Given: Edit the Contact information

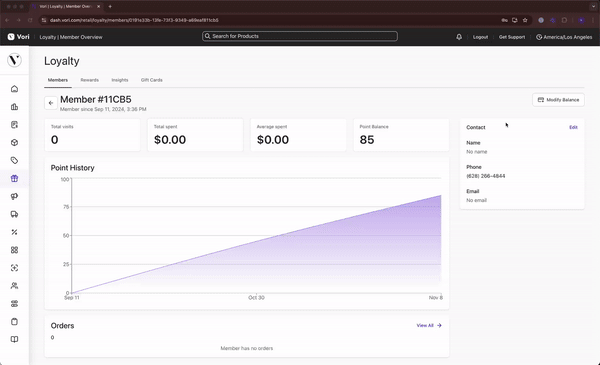Looking at the screenshot, I should pyautogui.click(x=573, y=127).
